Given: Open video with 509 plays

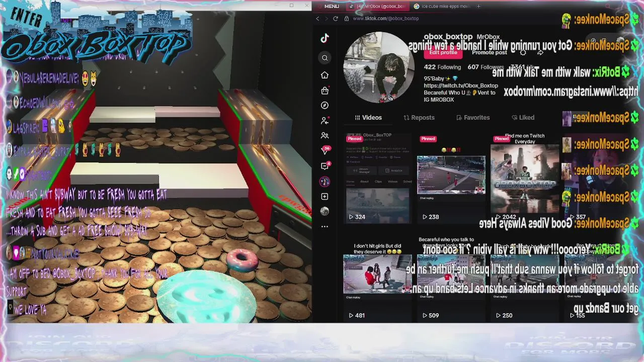Looking at the screenshot, I should 451,281.
